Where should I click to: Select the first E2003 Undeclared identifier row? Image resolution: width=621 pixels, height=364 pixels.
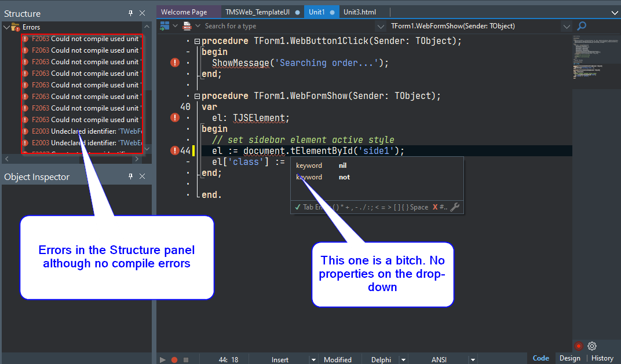click(x=82, y=131)
